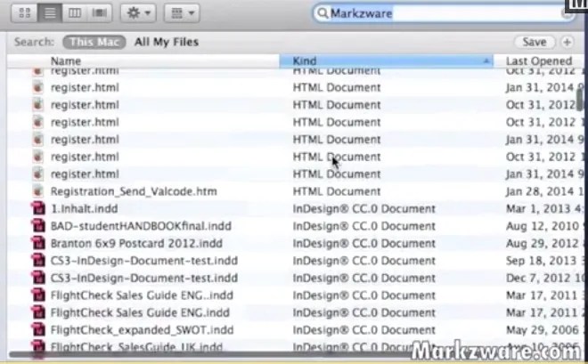Select FlightCheck_expanded_SWOT.indd file
This screenshot has height=364, width=588.
[142, 330]
